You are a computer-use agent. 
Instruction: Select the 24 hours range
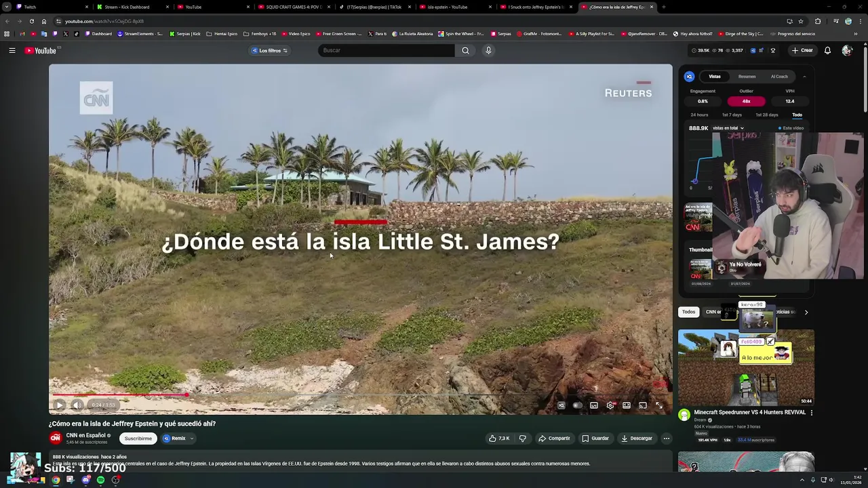[x=699, y=115]
